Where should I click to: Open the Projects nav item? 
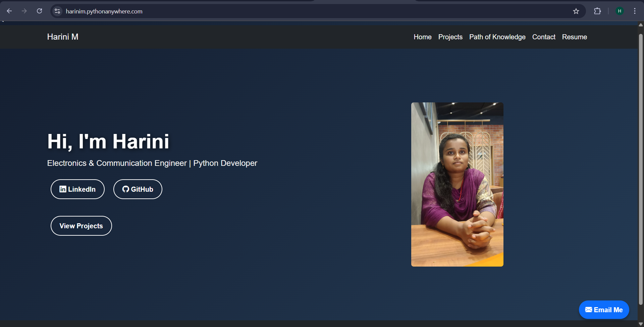[x=450, y=37]
